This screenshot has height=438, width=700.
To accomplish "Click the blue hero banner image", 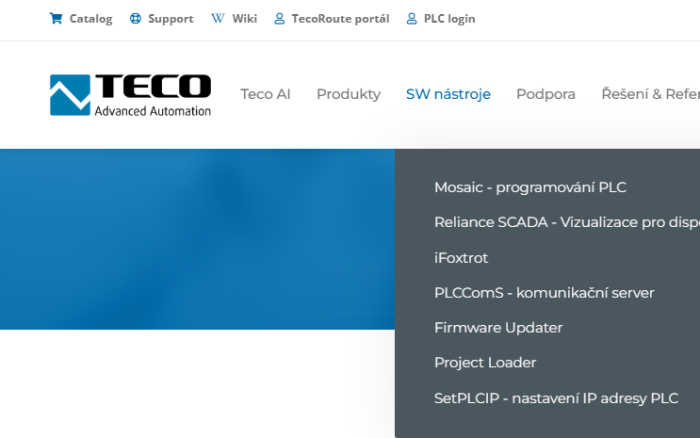I will point(197,239).
